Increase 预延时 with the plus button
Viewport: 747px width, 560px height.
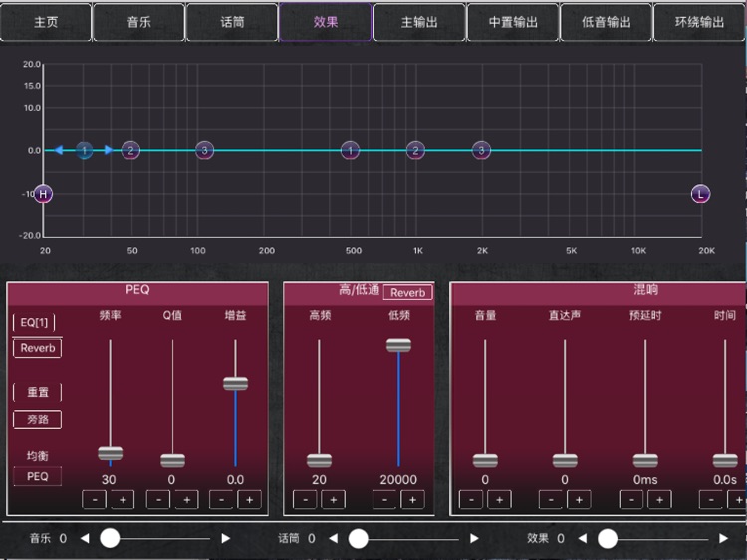click(x=659, y=500)
